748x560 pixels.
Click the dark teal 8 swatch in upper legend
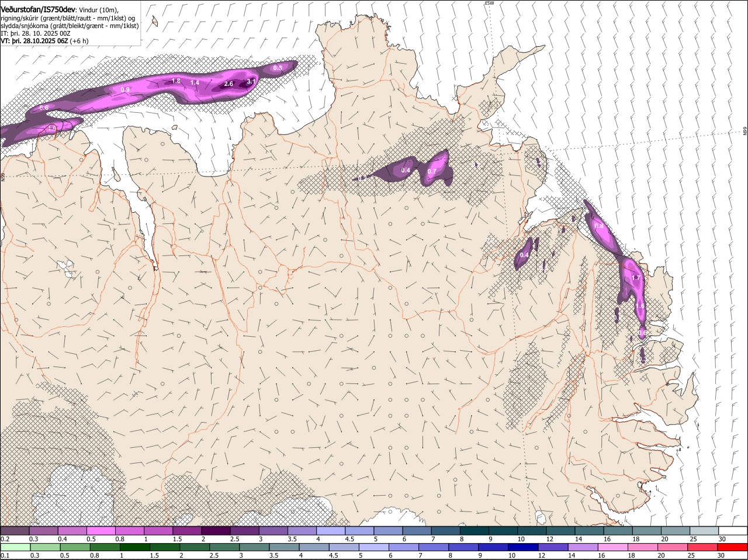coord(475,530)
